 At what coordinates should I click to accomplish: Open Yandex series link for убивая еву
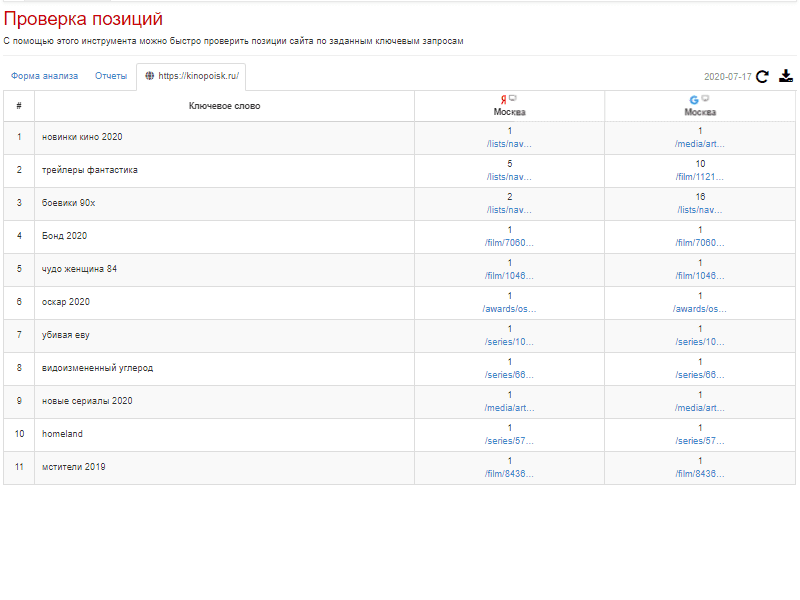tap(509, 342)
